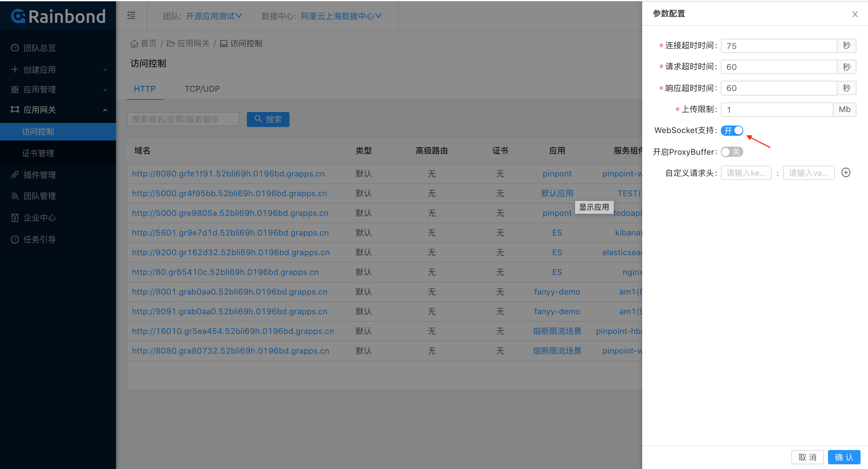This screenshot has height=469, width=868.
Task: Close the 参数配置 drawer
Action: pos(855,14)
